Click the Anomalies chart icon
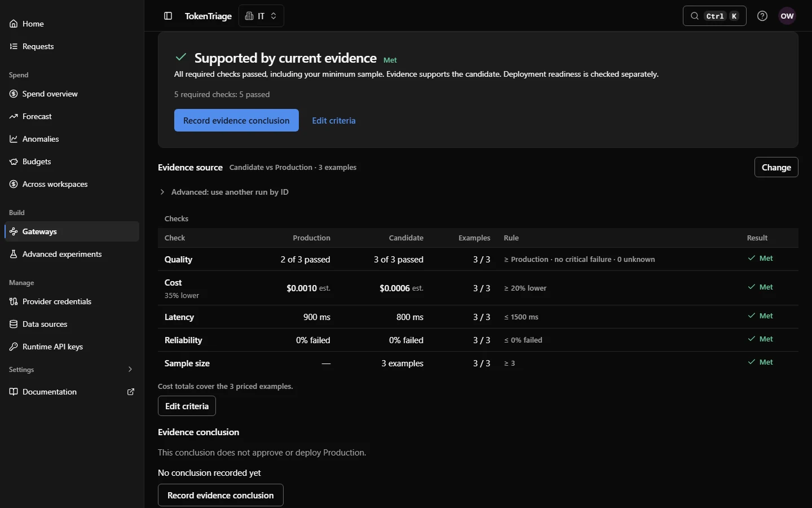The image size is (812, 508). [x=14, y=139]
